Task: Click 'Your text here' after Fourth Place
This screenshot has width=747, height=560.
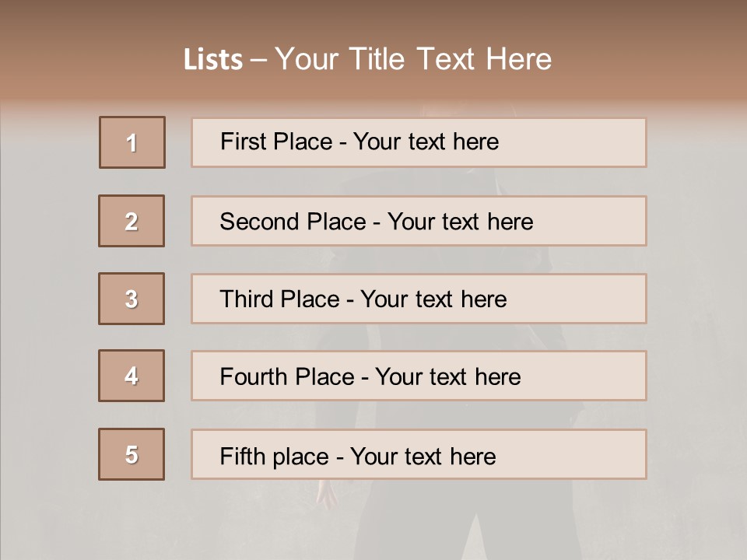Action: [447, 377]
